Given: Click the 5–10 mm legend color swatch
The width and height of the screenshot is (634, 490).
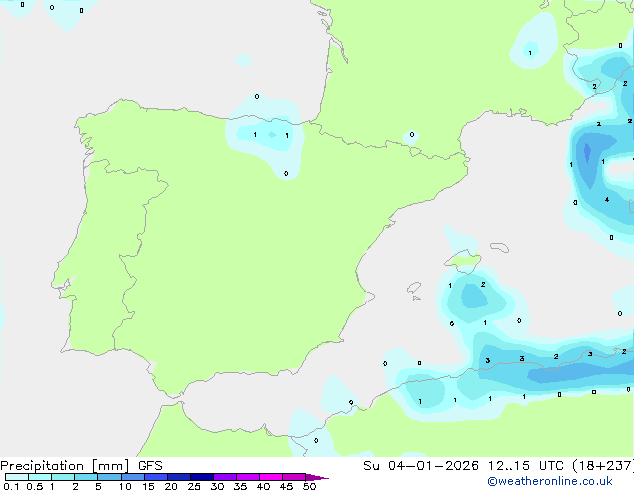Looking at the screenshot, I should coord(109,477).
